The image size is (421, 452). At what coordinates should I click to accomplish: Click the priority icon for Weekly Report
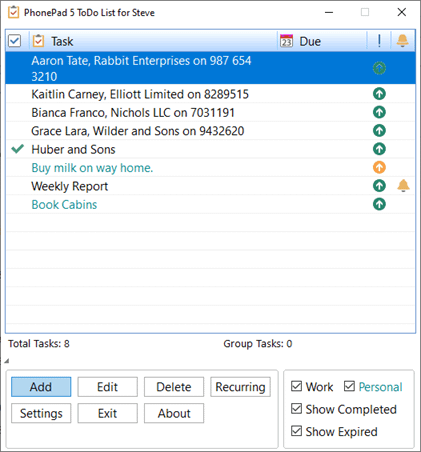click(379, 186)
